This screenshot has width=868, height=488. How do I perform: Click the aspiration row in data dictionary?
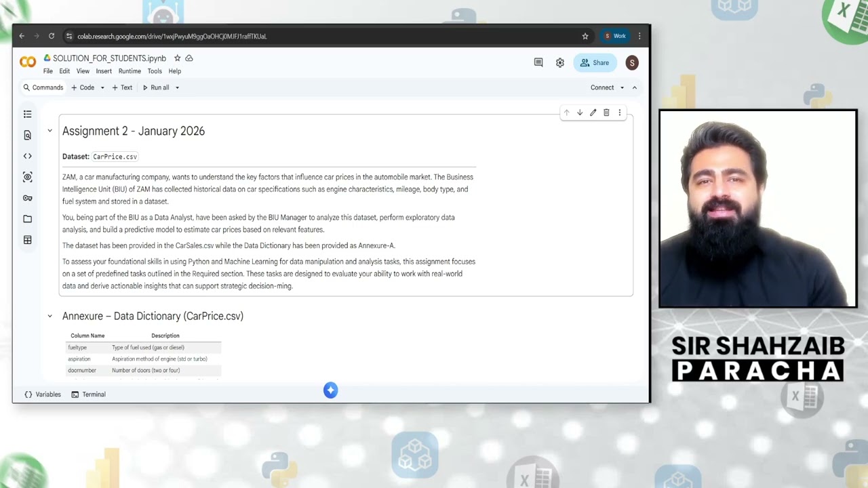tap(144, 359)
